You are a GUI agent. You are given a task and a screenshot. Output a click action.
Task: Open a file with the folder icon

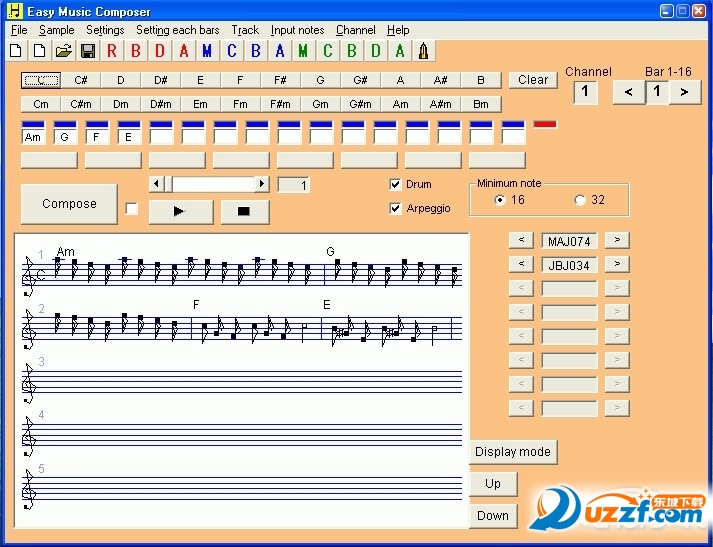(64, 51)
